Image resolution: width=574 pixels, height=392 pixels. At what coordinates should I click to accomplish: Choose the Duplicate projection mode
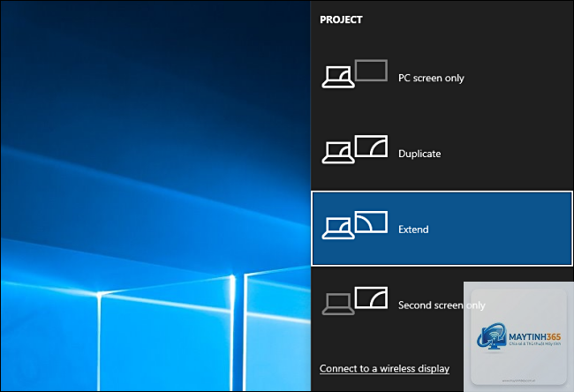(442, 154)
